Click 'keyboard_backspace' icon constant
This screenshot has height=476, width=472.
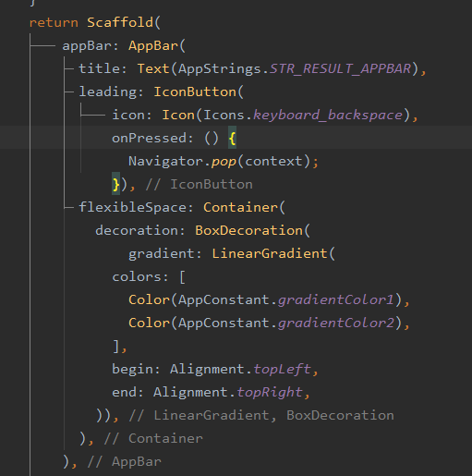pos(328,116)
